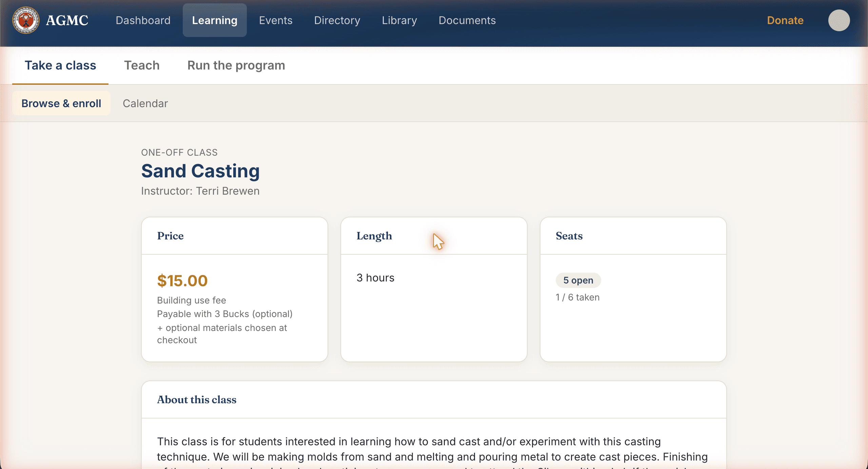The width and height of the screenshot is (868, 469).
Task: Select the Learning nav item
Action: tap(215, 20)
